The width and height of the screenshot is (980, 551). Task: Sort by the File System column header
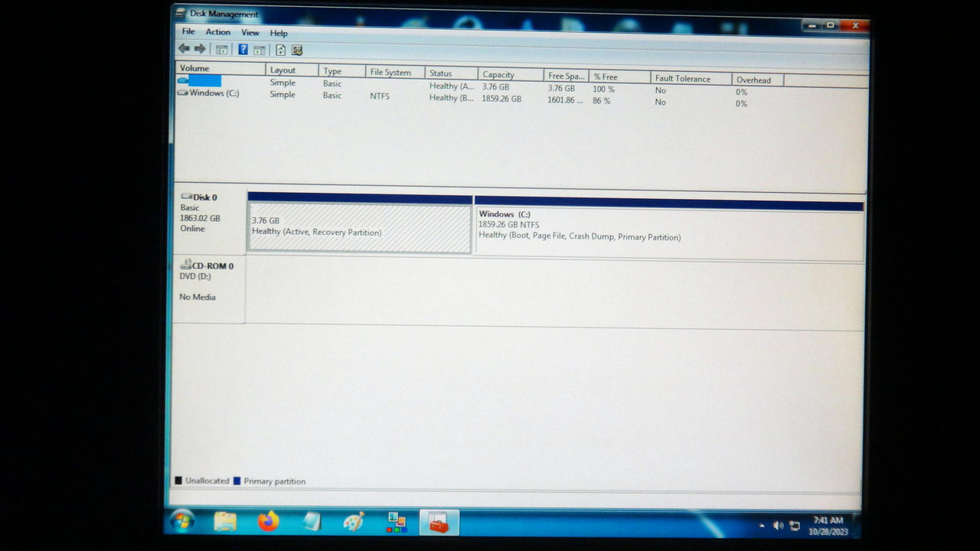(395, 73)
